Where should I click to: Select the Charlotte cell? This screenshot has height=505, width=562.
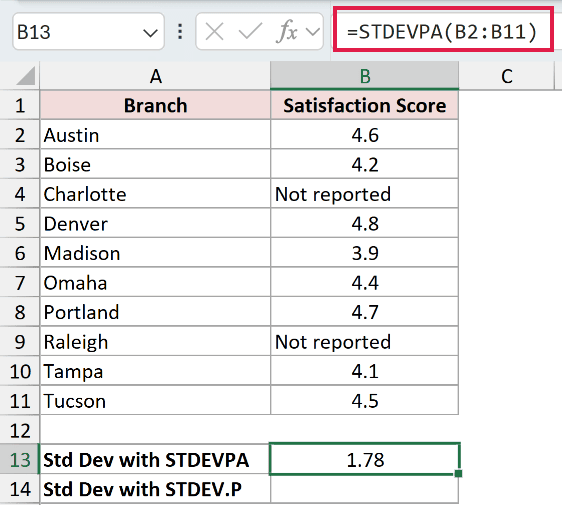pyautogui.click(x=155, y=194)
